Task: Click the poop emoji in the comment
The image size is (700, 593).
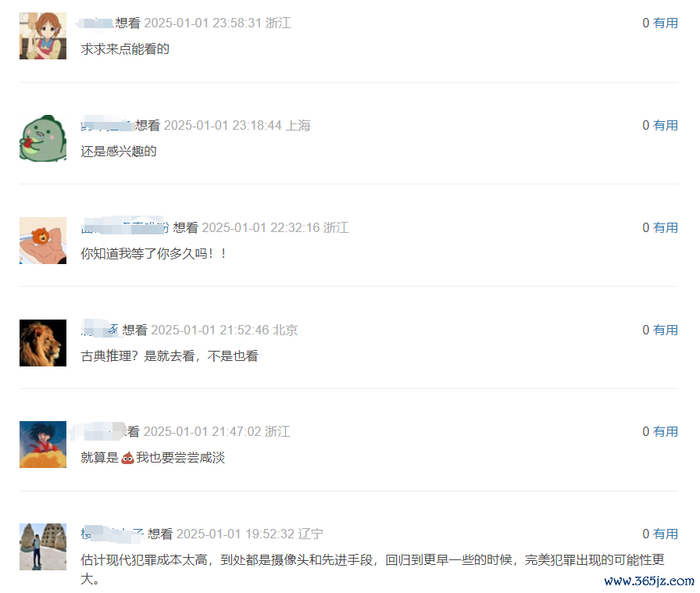Action: point(127,458)
